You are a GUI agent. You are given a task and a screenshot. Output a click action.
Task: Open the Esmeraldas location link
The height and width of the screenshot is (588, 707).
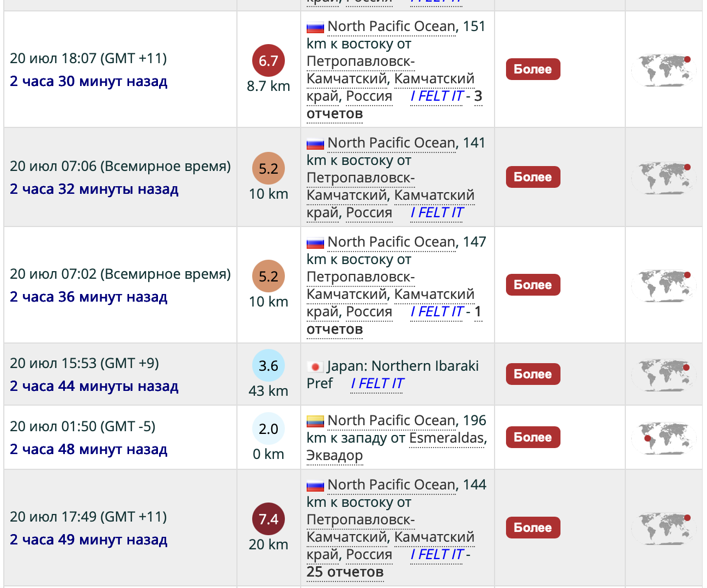(x=447, y=438)
